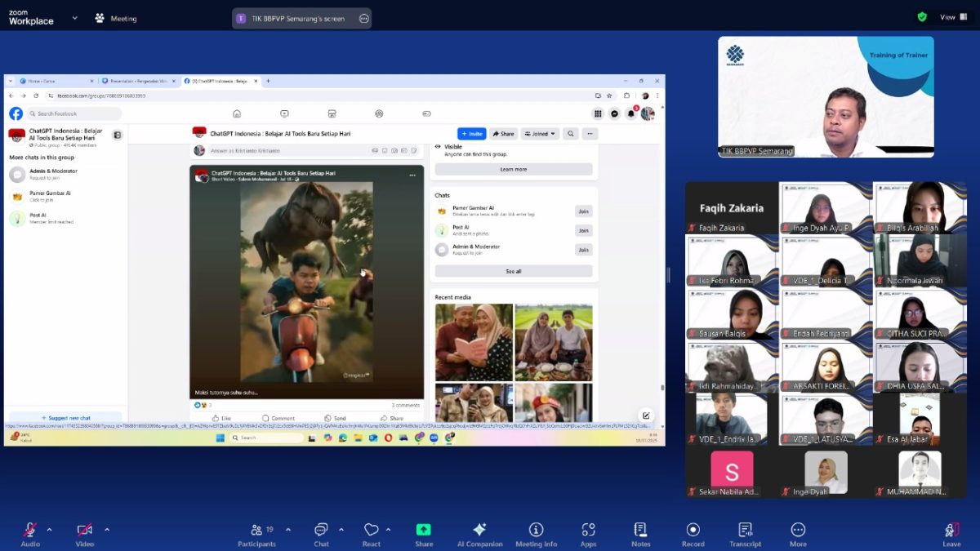Switch to the Presentation browser tab
This screenshot has width=980, height=551.
[x=139, y=81]
